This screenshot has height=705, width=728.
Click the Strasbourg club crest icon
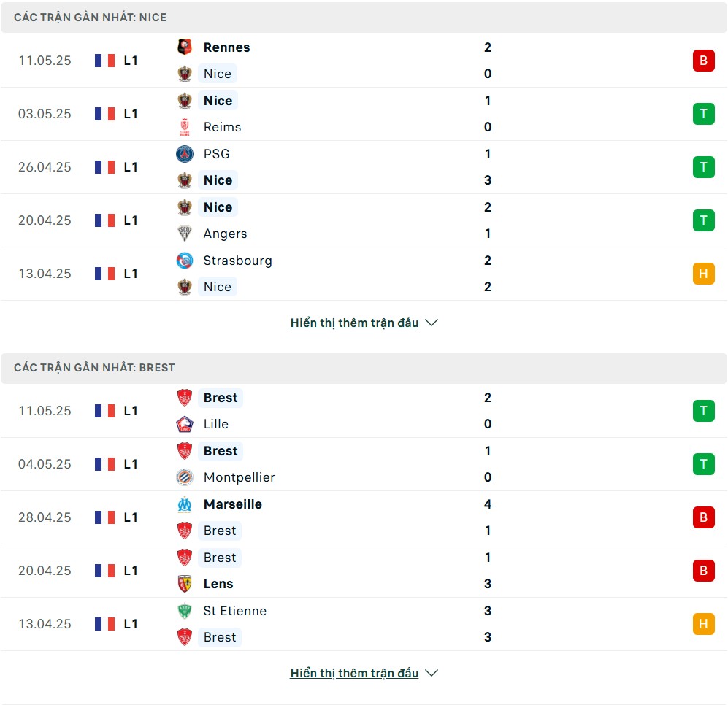click(185, 261)
